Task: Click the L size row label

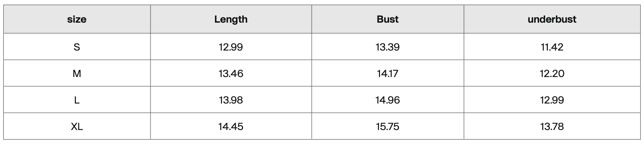Action: [x=77, y=100]
